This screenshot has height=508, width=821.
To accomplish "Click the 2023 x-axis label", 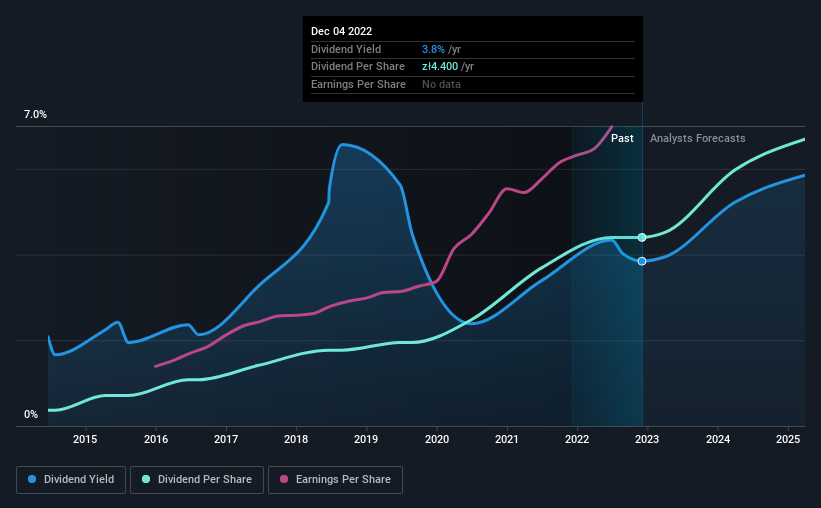I will [647, 439].
